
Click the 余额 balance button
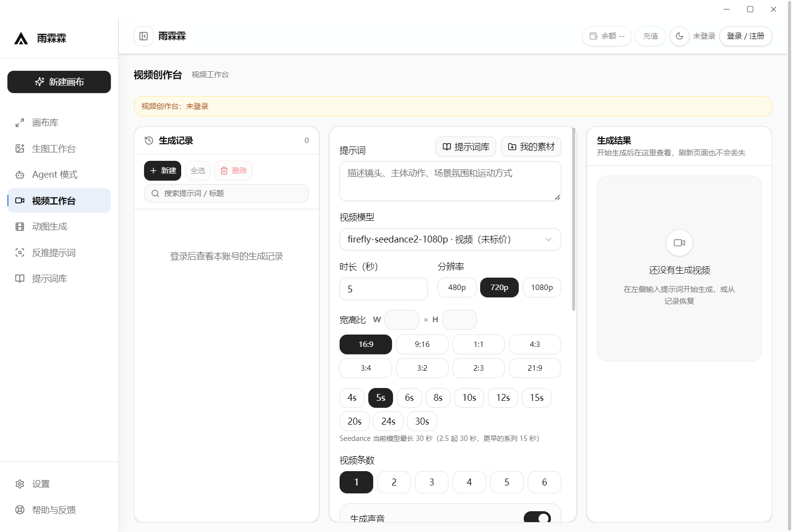[607, 36]
